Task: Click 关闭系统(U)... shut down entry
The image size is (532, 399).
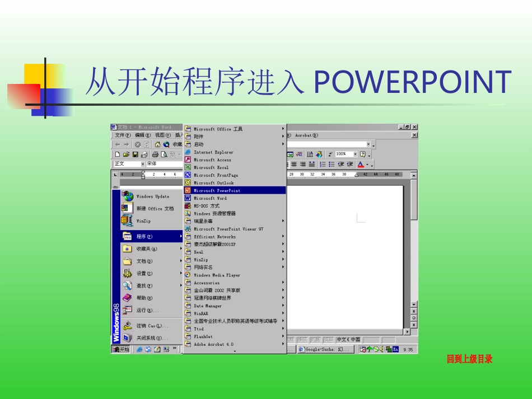Action: 152,337
